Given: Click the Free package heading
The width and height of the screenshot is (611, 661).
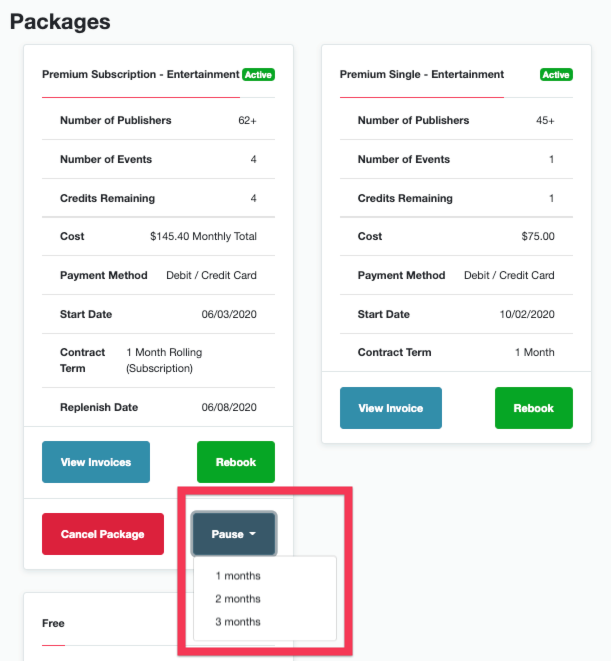Looking at the screenshot, I should point(53,623).
